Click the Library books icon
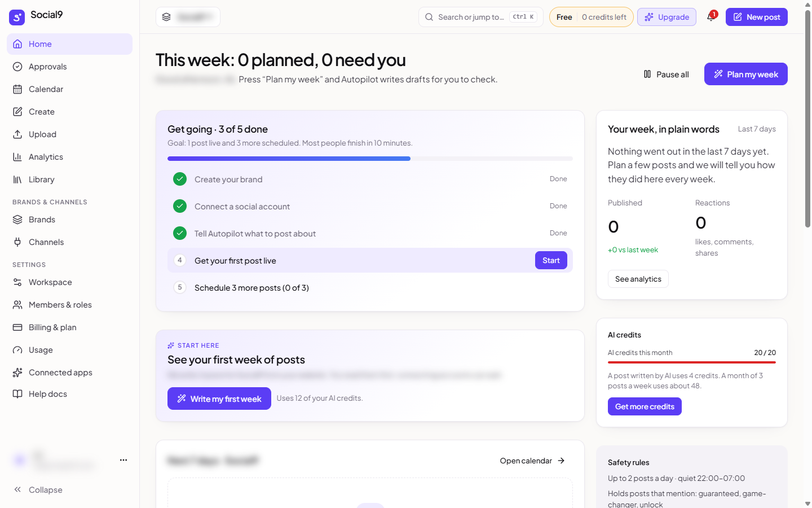Image resolution: width=812 pixels, height=508 pixels. (x=17, y=179)
